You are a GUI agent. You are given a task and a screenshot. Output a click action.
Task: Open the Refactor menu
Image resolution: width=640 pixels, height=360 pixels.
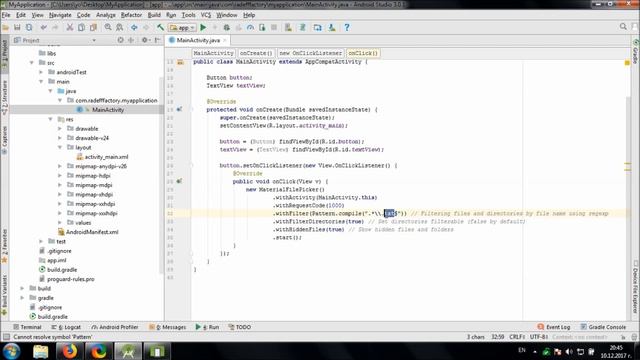click(x=131, y=15)
